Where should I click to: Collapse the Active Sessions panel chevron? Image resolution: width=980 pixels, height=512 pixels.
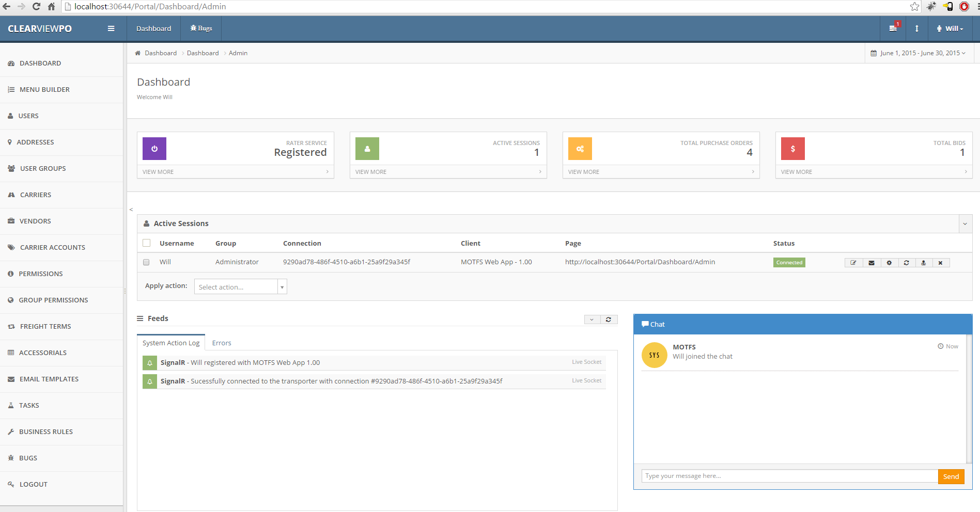pyautogui.click(x=965, y=224)
